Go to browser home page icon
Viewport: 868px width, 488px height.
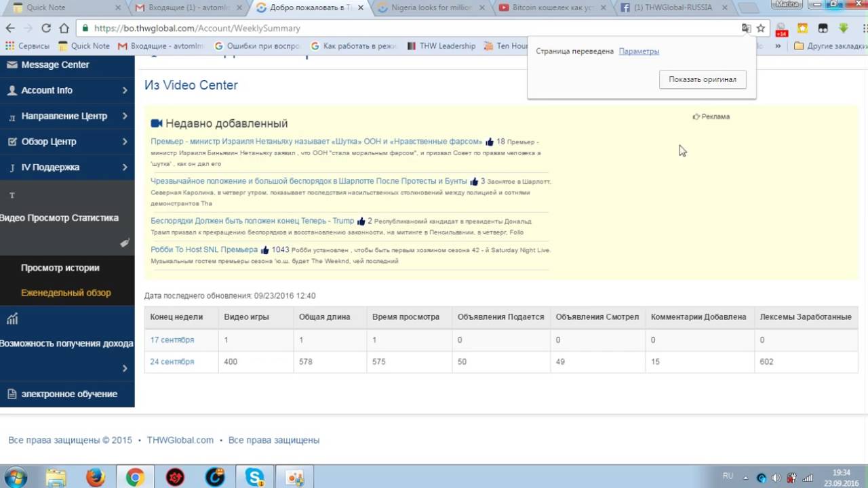point(64,28)
